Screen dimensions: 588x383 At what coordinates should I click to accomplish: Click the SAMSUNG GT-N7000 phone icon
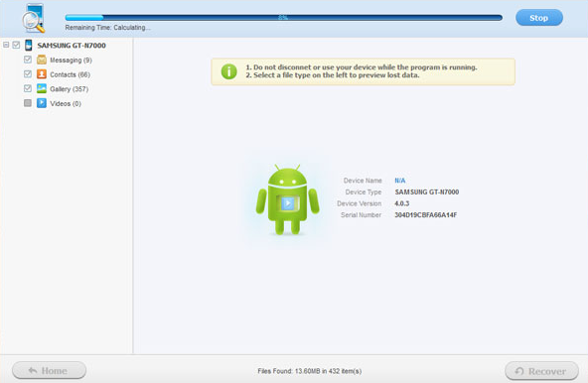29,45
